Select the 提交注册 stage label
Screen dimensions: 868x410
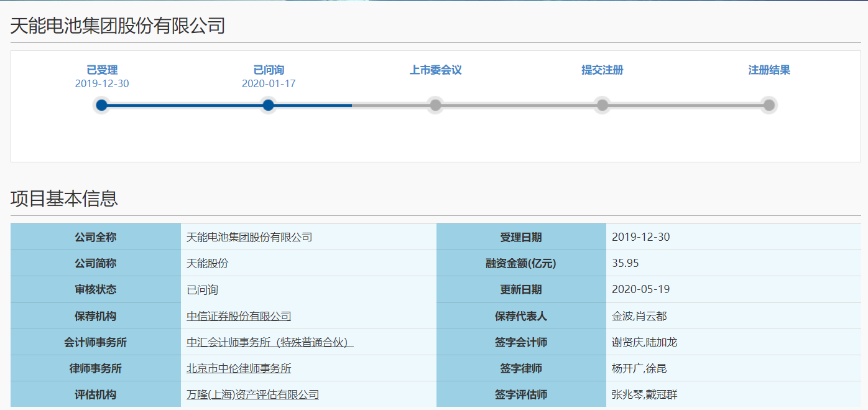(x=602, y=70)
